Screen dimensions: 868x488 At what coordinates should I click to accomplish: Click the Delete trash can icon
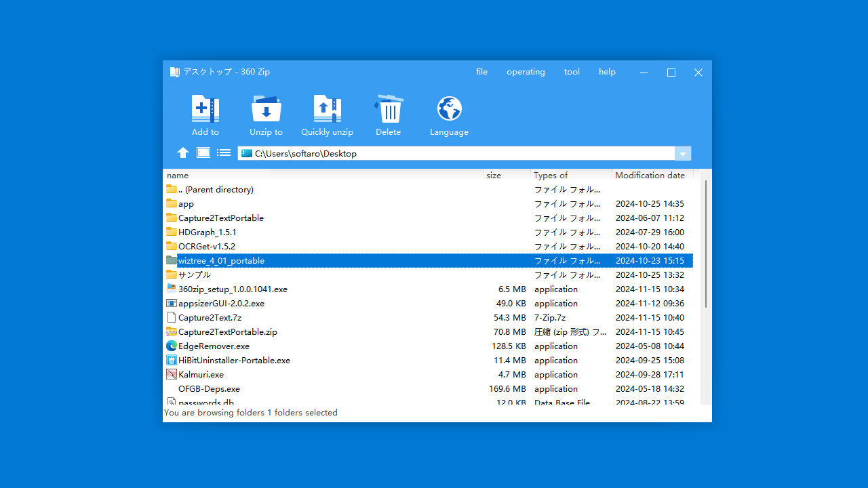click(388, 108)
